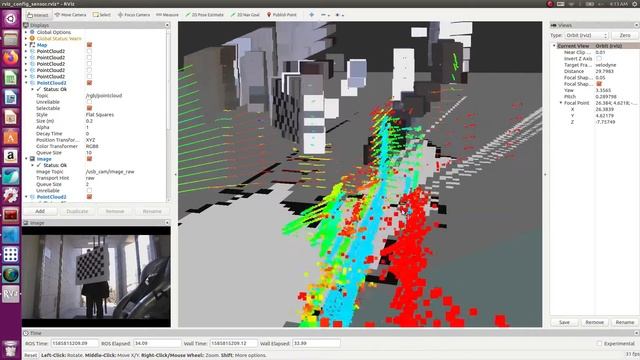Open the view Type dropdown Orbit (rviz)

(x=587, y=36)
